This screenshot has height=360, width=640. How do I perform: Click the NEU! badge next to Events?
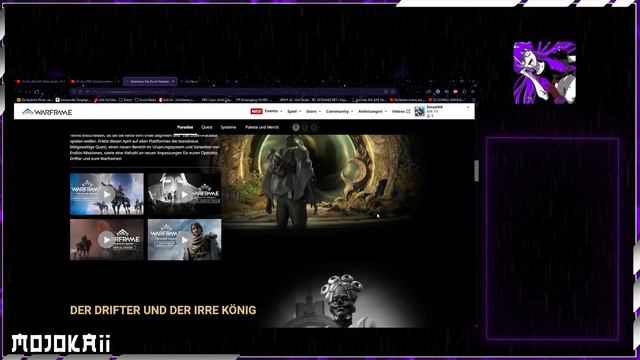256,111
